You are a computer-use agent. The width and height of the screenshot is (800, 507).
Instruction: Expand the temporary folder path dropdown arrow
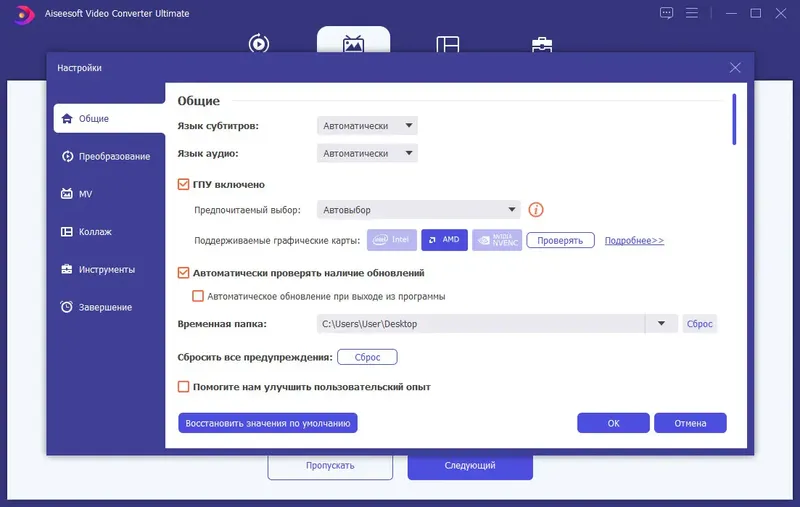[x=661, y=323]
